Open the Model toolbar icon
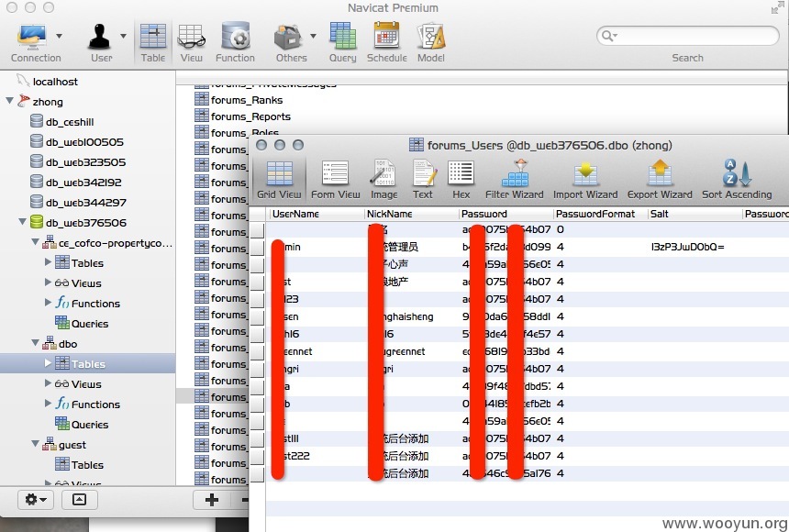The image size is (789, 532). (x=431, y=37)
